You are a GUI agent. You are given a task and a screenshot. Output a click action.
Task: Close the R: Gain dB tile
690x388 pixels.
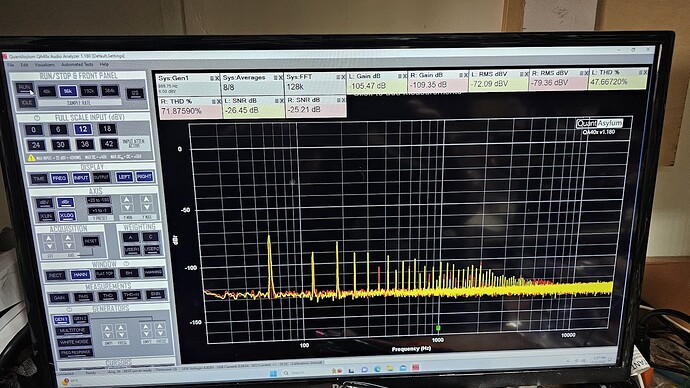(466, 76)
